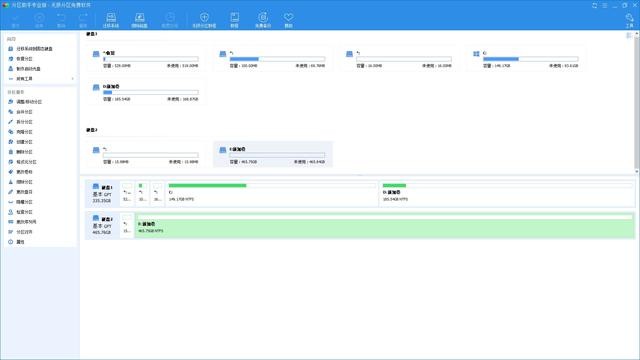Click the circled-plus icon in the top toolbar
The image size is (640, 360).
tap(204, 20)
